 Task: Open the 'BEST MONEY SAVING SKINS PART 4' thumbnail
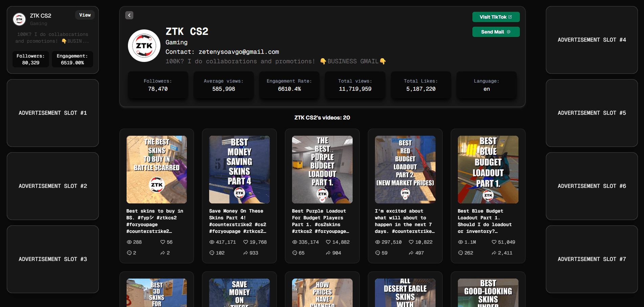[239, 169]
